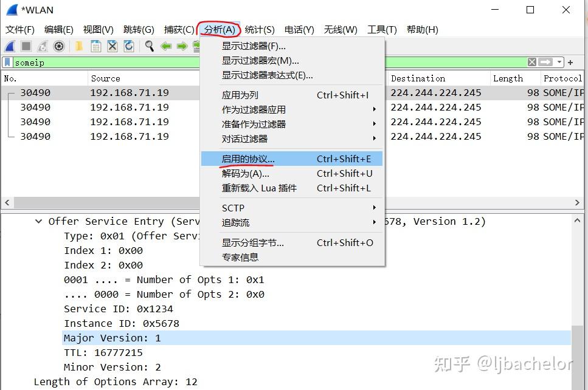Image resolution: width=588 pixels, height=390 pixels.
Task: Open a saved capture file
Action: tap(79, 46)
